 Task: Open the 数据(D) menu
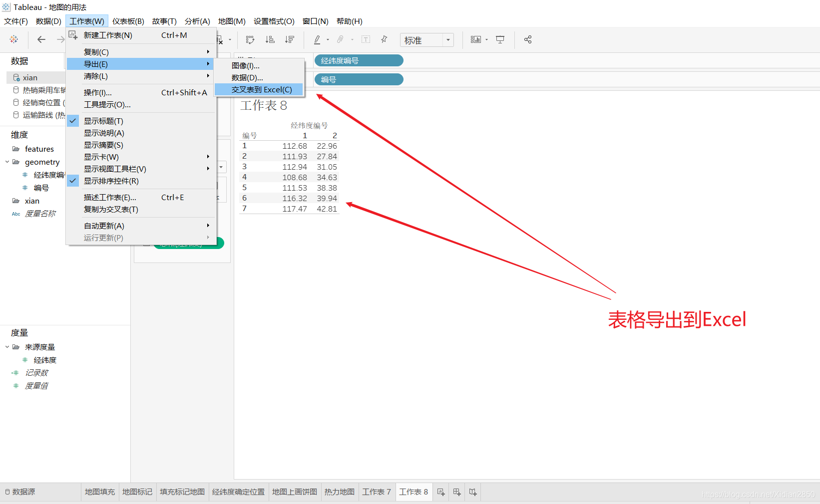tap(48, 21)
